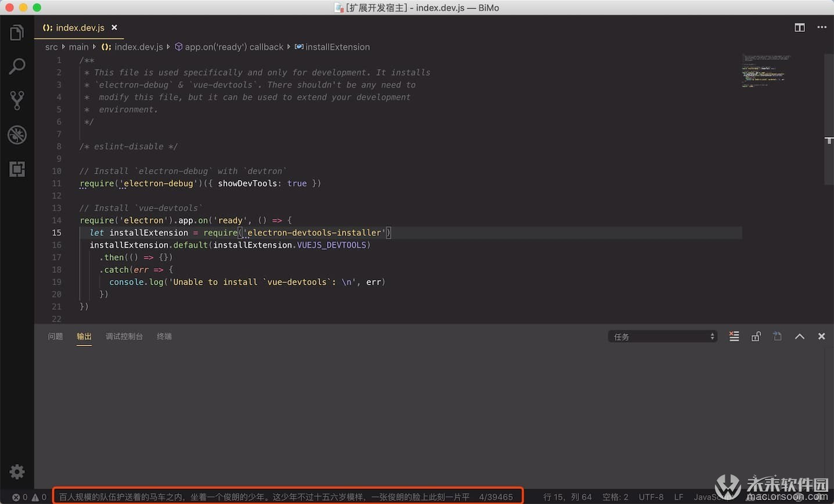The height and width of the screenshot is (504, 834).
Task: Split the editor to the right
Action: [x=800, y=27]
